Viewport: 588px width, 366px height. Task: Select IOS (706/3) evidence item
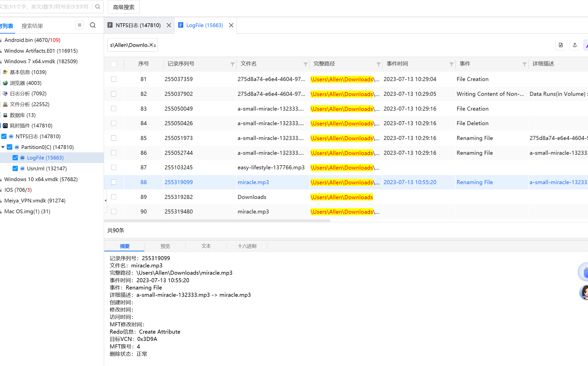point(18,190)
